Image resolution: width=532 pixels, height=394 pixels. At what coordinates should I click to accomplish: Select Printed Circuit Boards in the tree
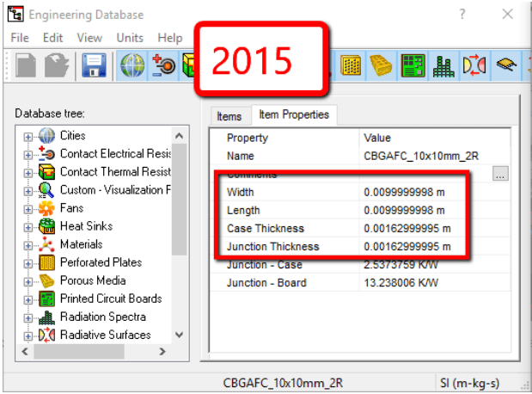[111, 299]
